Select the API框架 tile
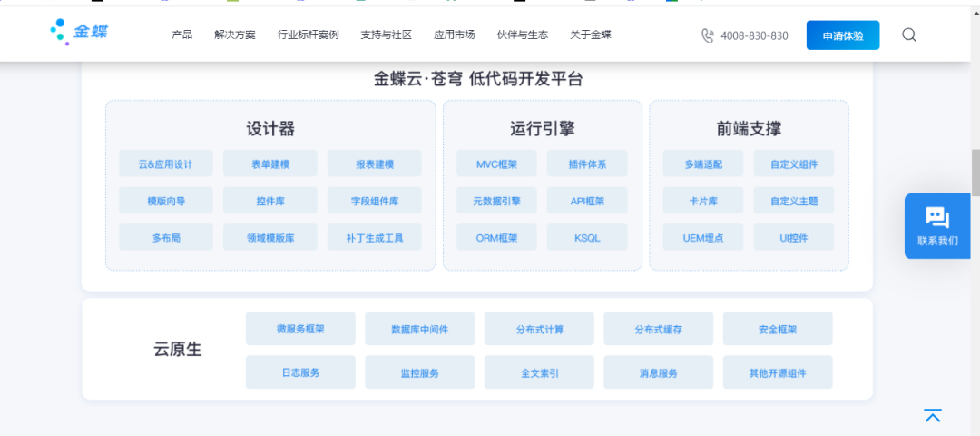 click(x=587, y=202)
